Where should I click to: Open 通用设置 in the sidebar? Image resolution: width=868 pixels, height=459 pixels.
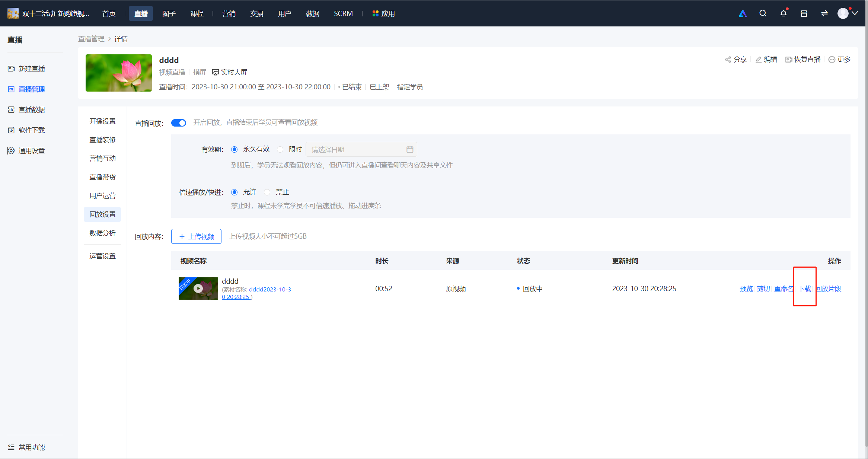[x=26, y=151]
